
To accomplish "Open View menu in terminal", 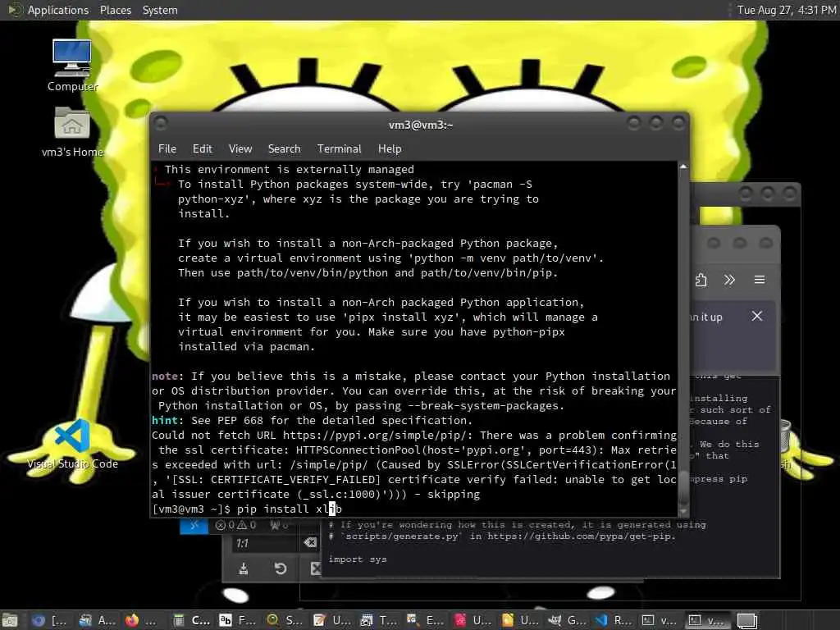I will pyautogui.click(x=240, y=149).
